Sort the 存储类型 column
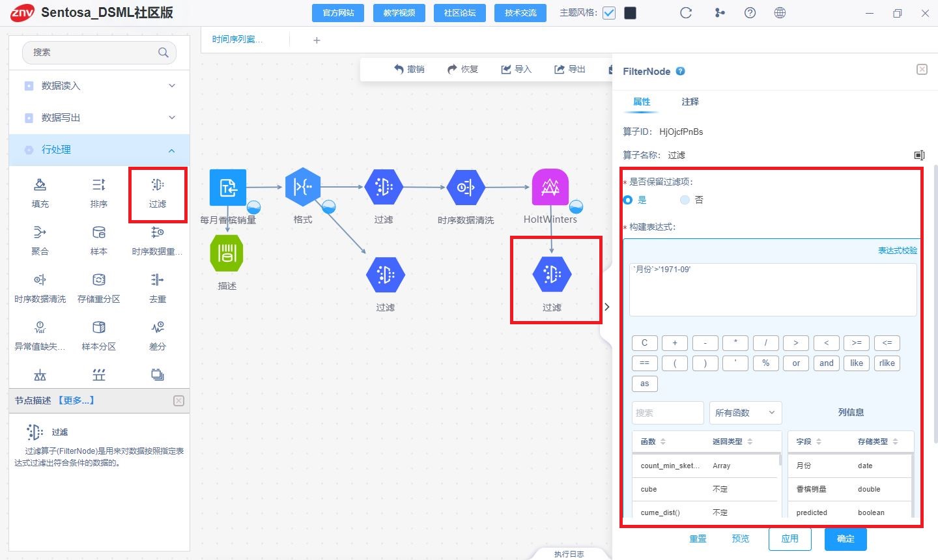 click(x=896, y=441)
